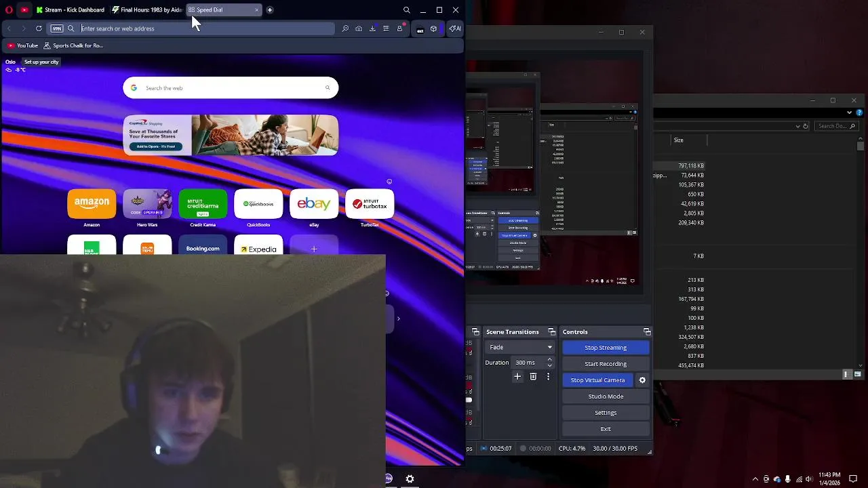This screenshot has width=868, height=488.
Task: Open the Capital One Shopping ad banner
Action: (231, 135)
